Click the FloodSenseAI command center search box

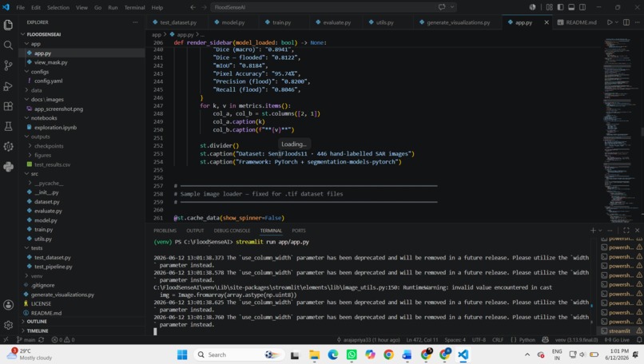pos(334,7)
